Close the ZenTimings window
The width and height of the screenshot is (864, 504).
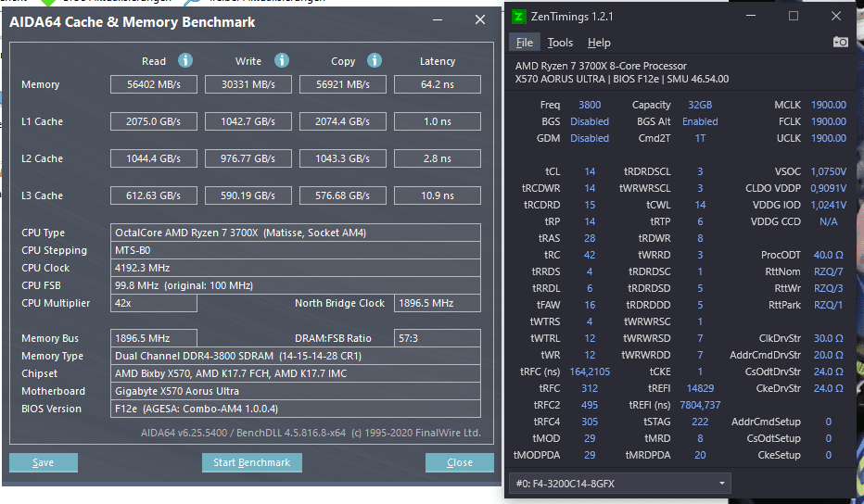(836, 16)
